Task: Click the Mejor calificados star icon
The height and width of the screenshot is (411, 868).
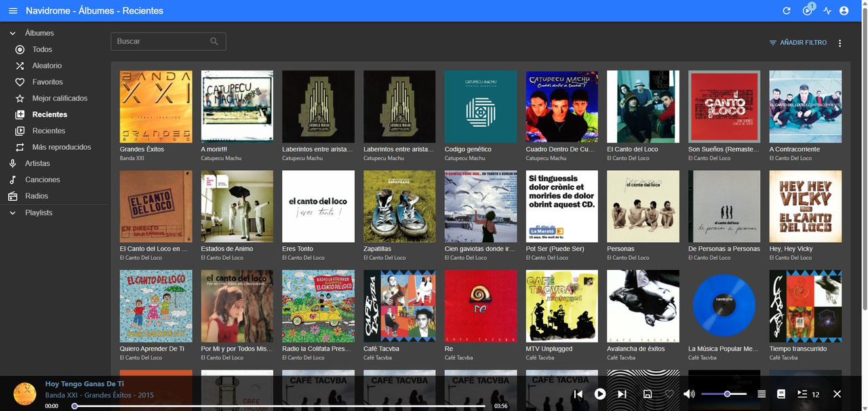Action: (20, 98)
